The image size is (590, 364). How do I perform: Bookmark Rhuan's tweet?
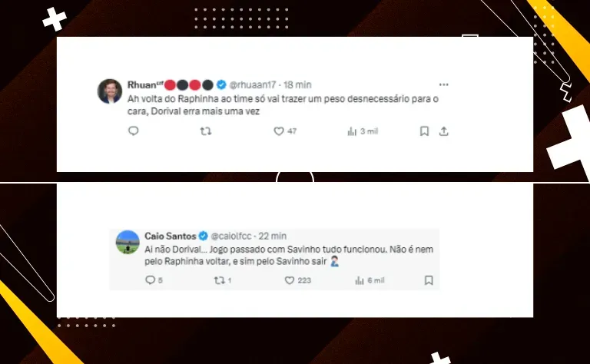click(424, 131)
